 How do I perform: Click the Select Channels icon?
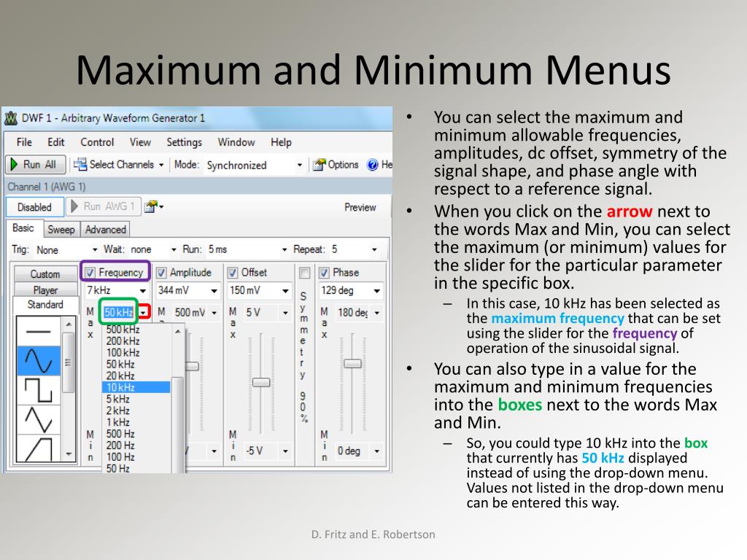80,164
